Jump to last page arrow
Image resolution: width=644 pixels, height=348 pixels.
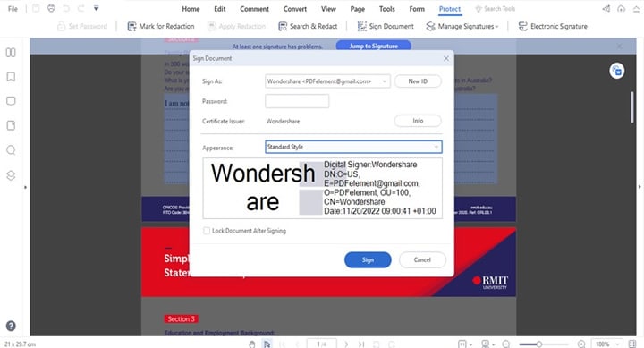click(x=361, y=344)
